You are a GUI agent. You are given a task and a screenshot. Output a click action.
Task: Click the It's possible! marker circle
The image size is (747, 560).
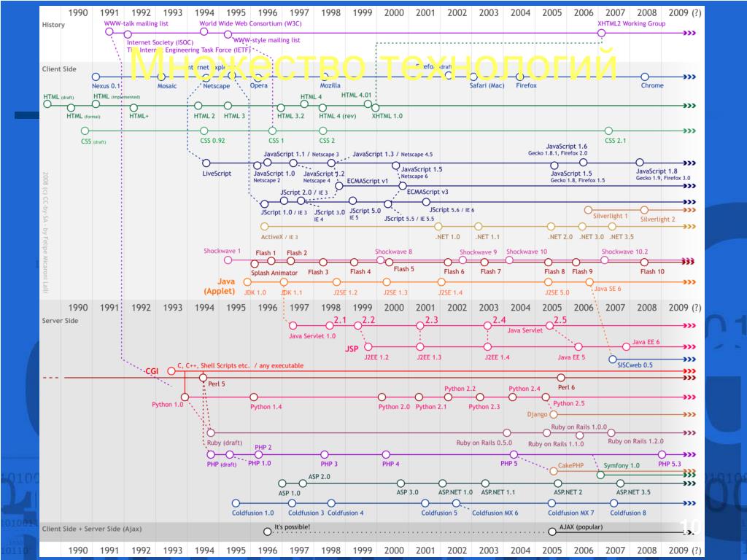[x=267, y=532]
